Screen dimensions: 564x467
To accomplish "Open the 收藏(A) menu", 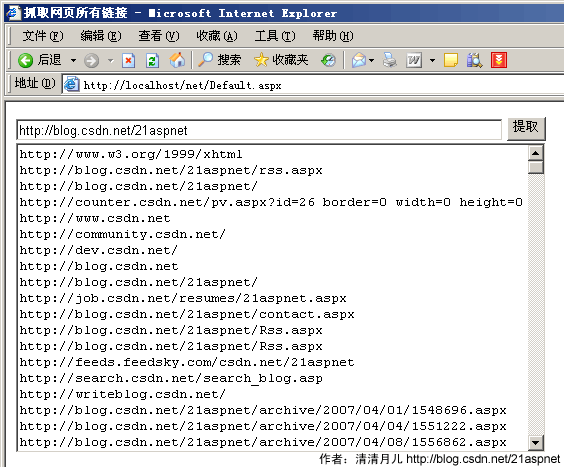I will point(217,36).
